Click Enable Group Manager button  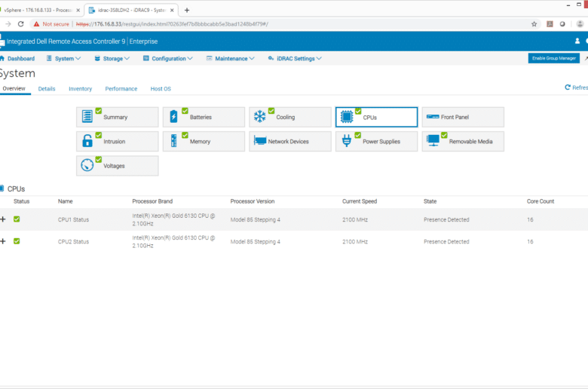(x=554, y=58)
